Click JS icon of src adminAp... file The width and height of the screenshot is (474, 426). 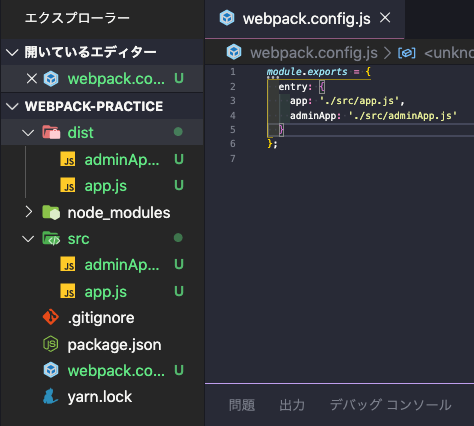(x=68, y=264)
